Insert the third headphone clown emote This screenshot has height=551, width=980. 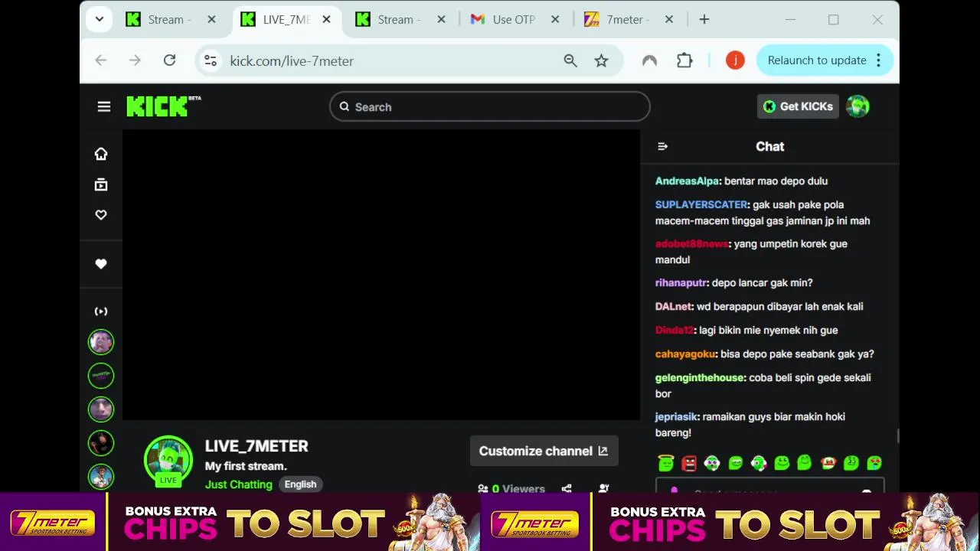click(712, 463)
